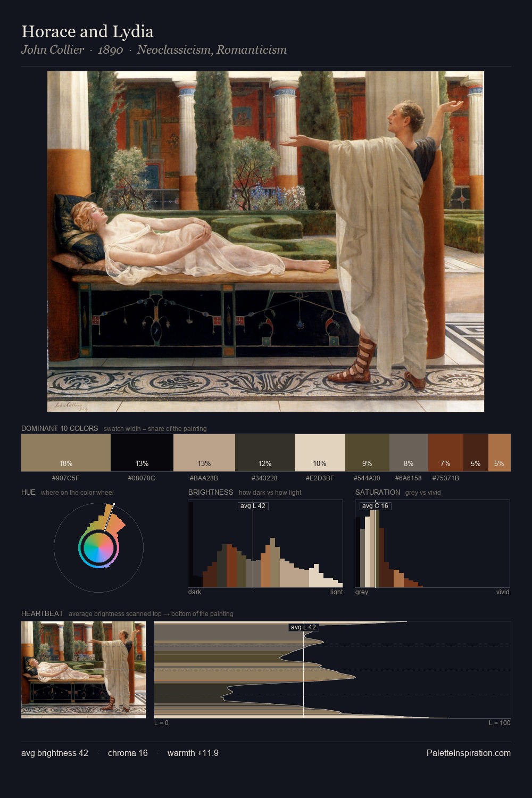Click hex code #75371B label
This screenshot has width=532, height=798.
[446, 478]
